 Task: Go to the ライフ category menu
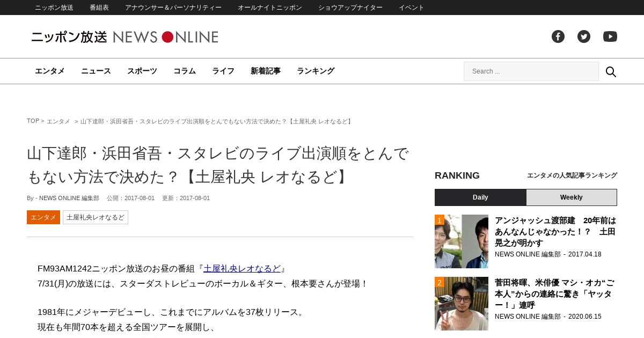pos(223,71)
